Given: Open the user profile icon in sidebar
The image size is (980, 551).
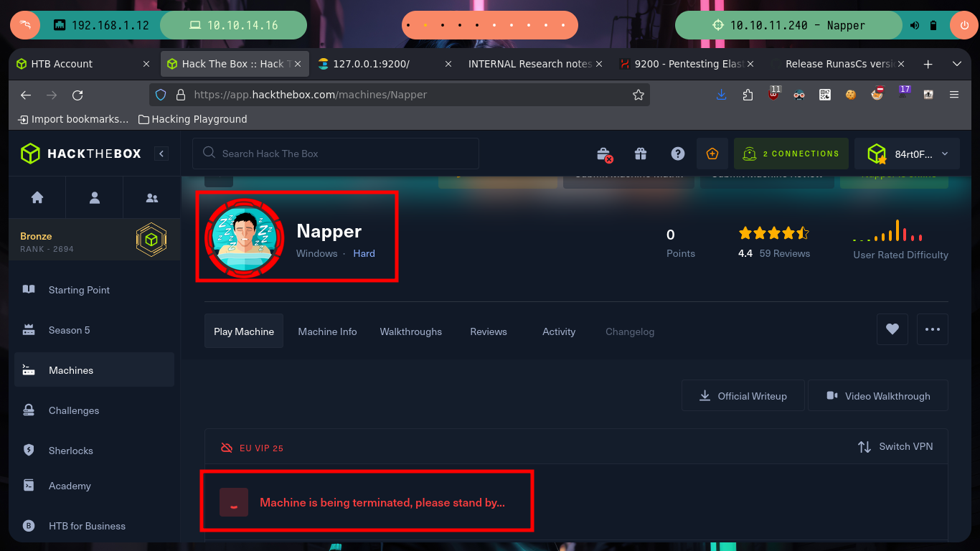Looking at the screenshot, I should click(x=95, y=198).
